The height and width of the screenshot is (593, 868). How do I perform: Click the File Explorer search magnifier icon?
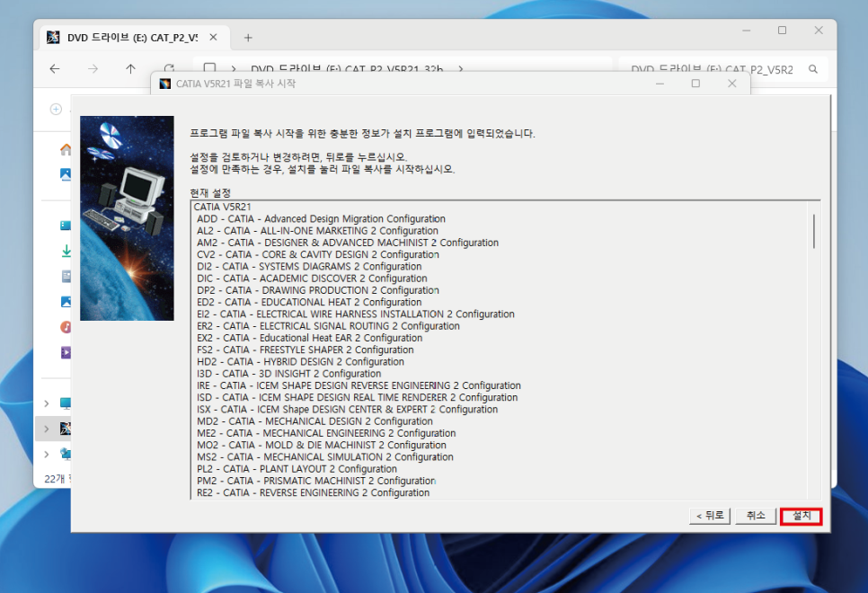click(812, 69)
